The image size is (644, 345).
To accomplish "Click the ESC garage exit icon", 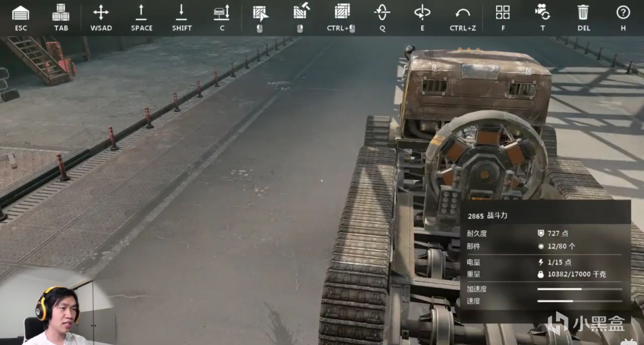I will click(20, 13).
